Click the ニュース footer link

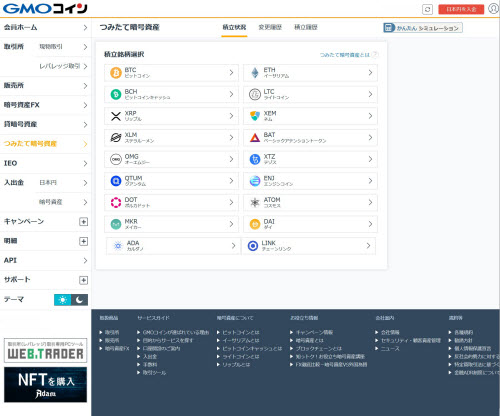click(x=390, y=348)
